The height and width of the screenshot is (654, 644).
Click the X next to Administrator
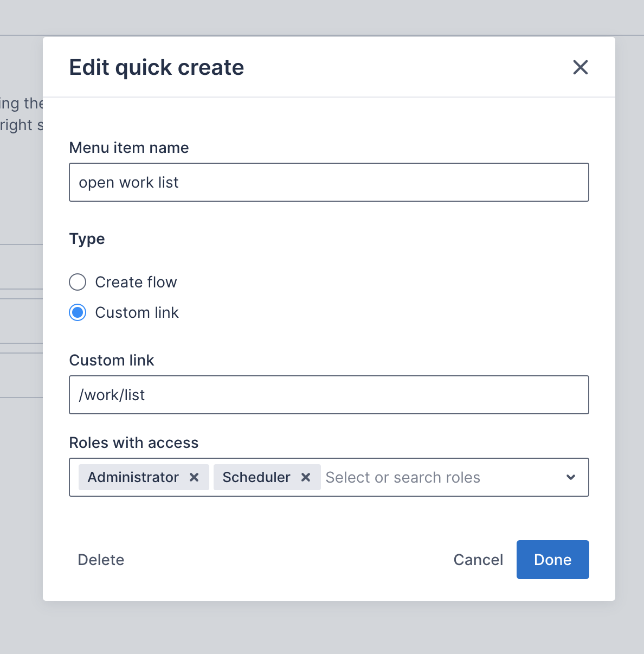click(x=194, y=477)
